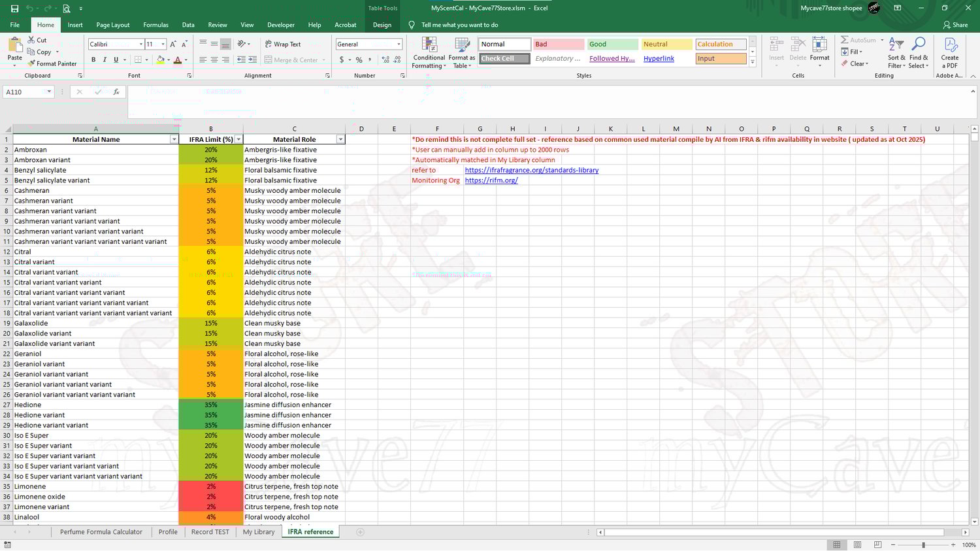Decrease the cell indent
Image resolution: width=980 pixels, height=551 pixels.
pyautogui.click(x=241, y=59)
